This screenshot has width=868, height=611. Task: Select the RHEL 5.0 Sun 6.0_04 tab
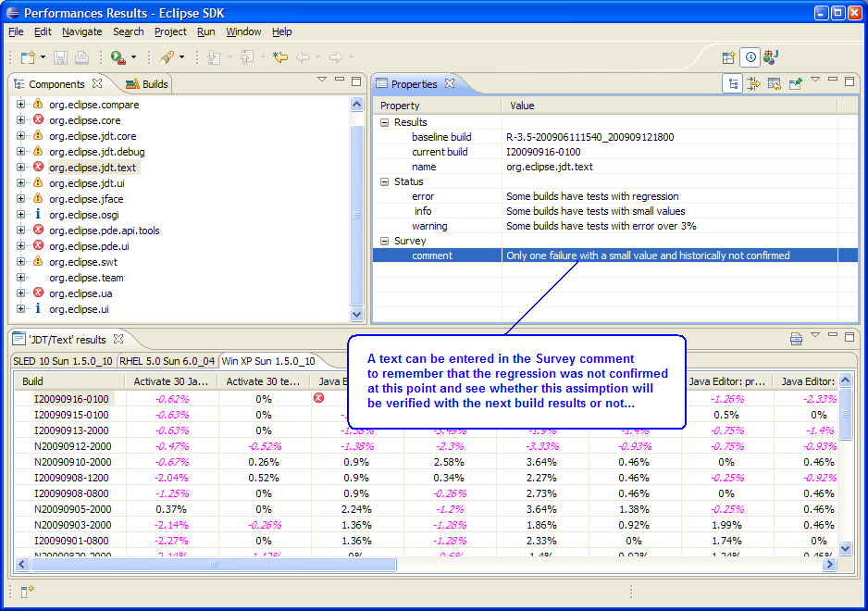[169, 361]
